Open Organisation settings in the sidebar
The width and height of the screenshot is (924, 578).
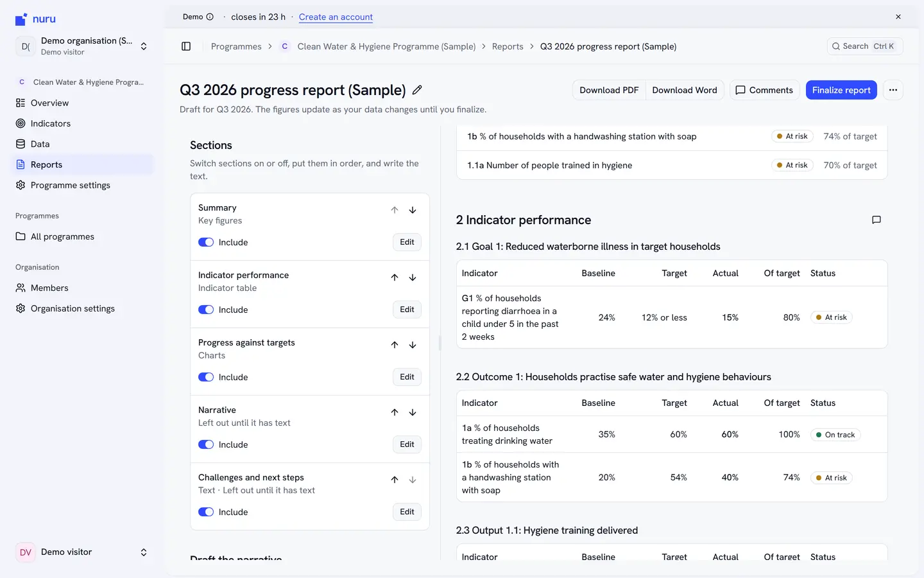(x=82, y=308)
